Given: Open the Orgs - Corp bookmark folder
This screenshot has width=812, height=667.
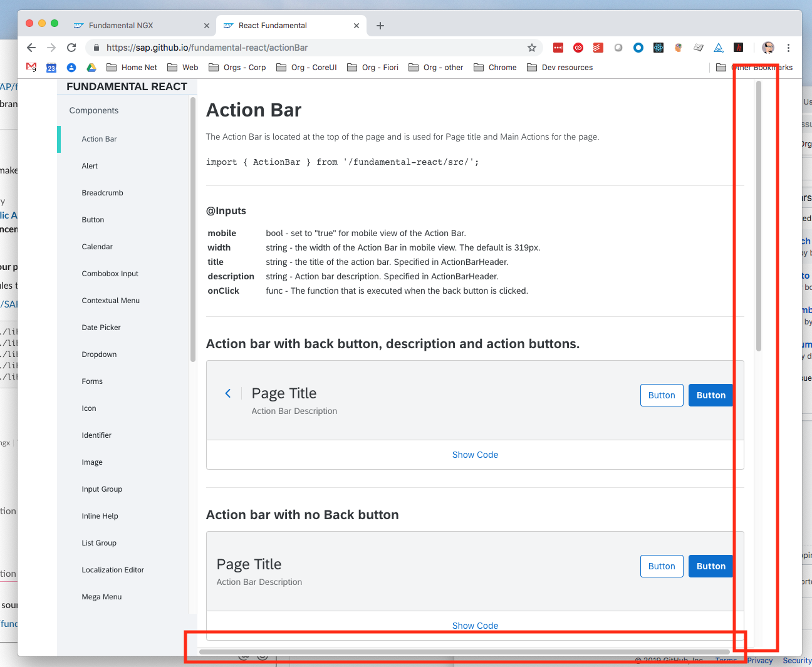Looking at the screenshot, I should (x=237, y=68).
